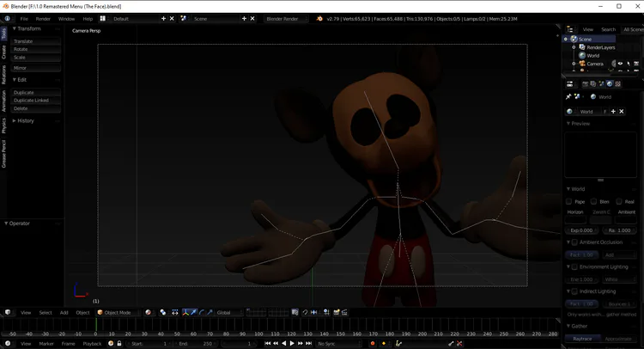Image resolution: width=644 pixels, height=349 pixels.
Task: Collapse the Operator panel
Action: [x=6, y=223]
